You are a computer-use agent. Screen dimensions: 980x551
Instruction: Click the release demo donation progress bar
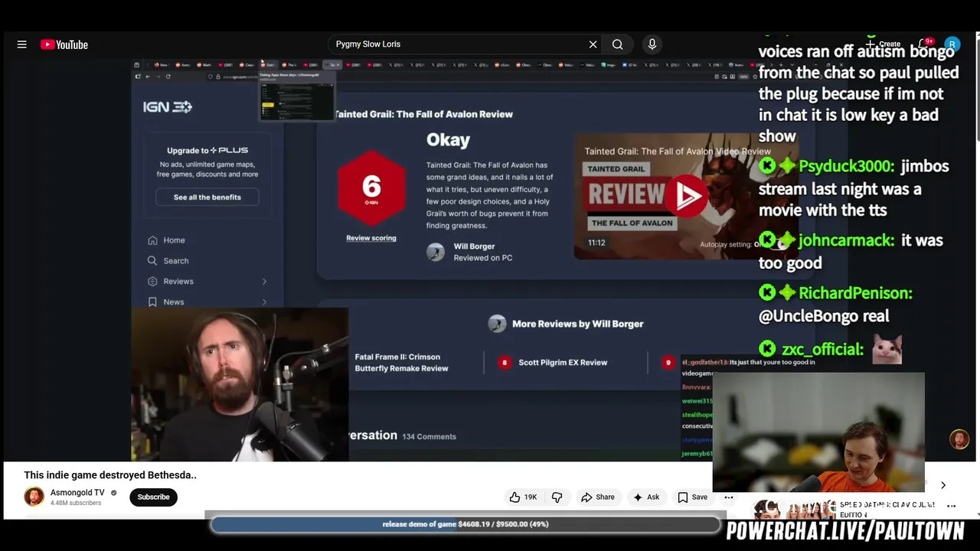click(x=465, y=524)
